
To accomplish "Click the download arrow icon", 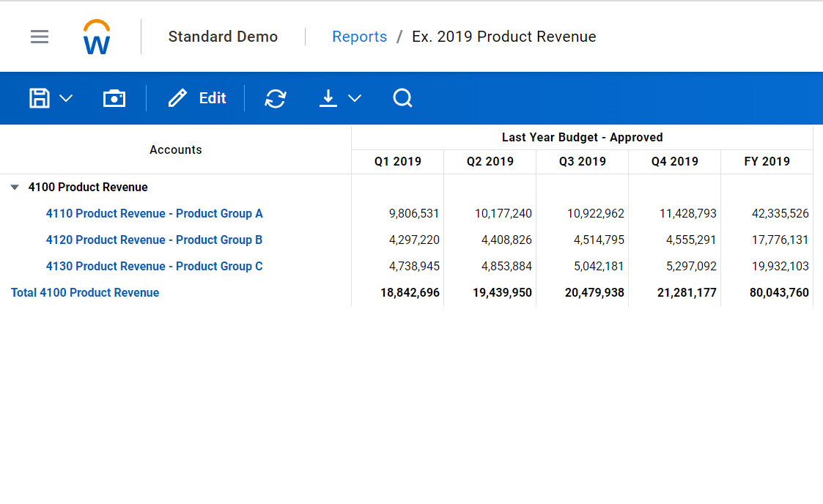I will point(328,98).
